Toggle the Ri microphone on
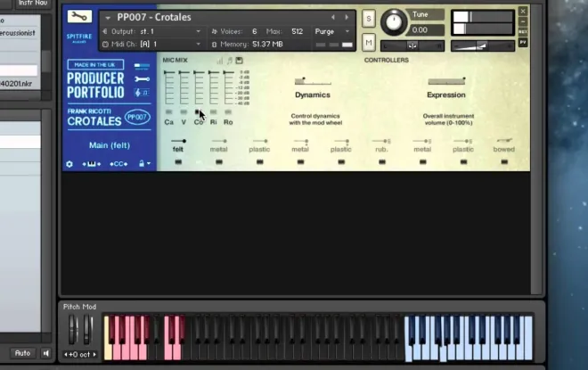 click(214, 111)
